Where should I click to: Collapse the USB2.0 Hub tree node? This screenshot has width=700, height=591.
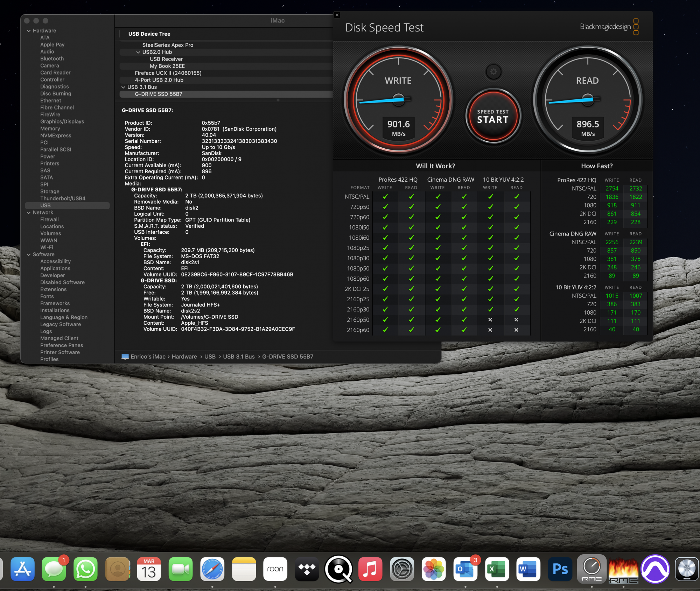[x=138, y=52]
